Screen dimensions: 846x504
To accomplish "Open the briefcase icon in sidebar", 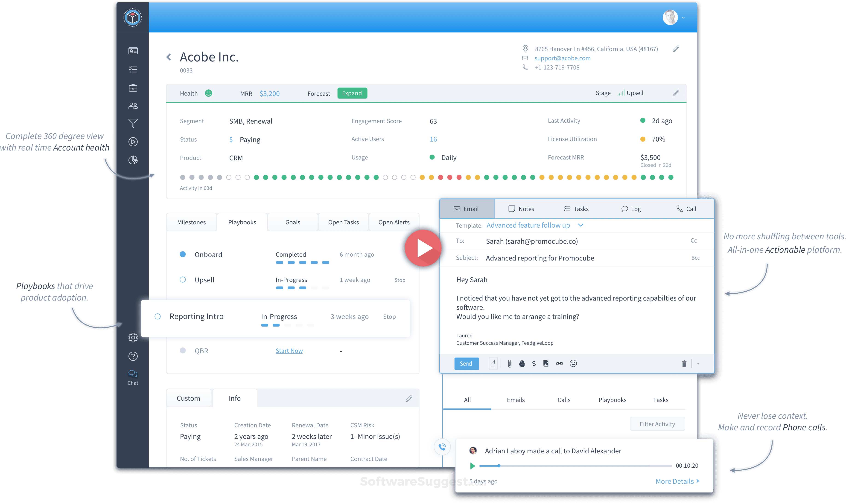I will pos(133,88).
